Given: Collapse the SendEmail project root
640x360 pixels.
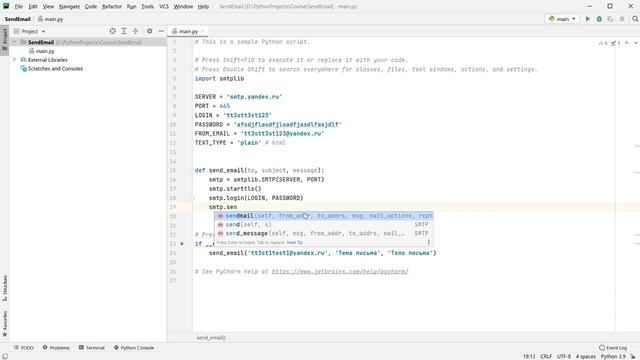Looking at the screenshot, I should point(15,42).
